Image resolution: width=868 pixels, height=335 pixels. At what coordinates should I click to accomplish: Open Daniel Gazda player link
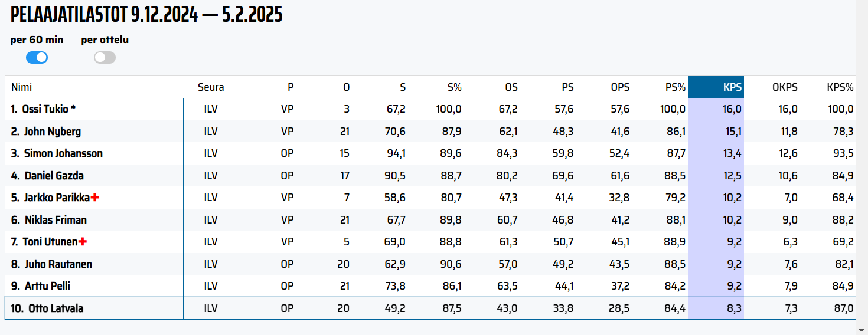click(x=54, y=176)
